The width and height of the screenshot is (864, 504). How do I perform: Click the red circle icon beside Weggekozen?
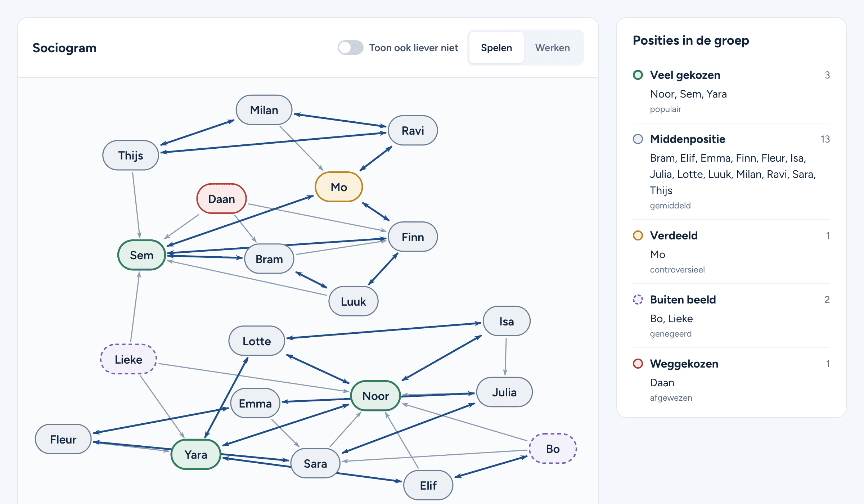click(x=638, y=364)
